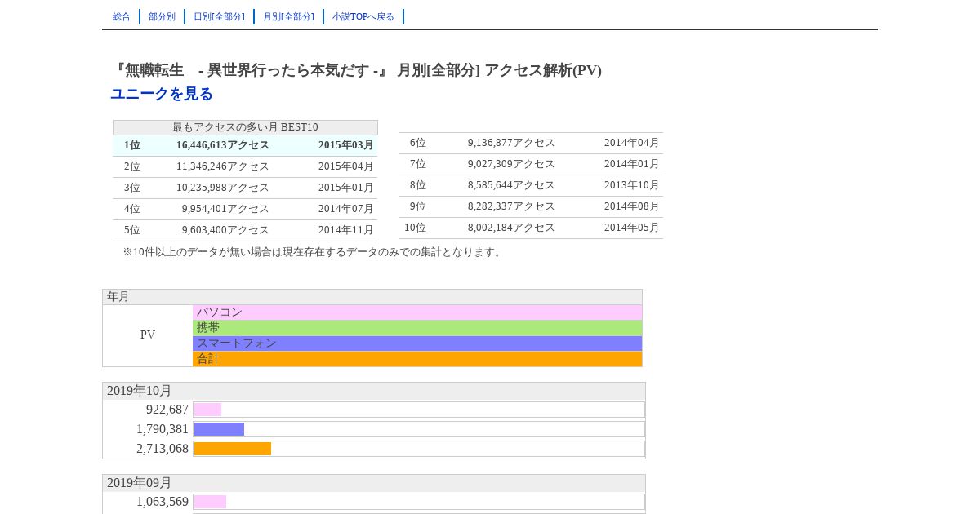The width and height of the screenshot is (980, 514).
Task: Click the 2014年01月 date cell
Action: coord(632,164)
